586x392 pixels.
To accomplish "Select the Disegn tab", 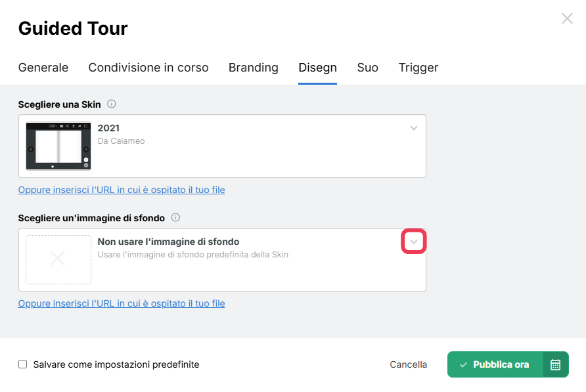I will tap(318, 68).
